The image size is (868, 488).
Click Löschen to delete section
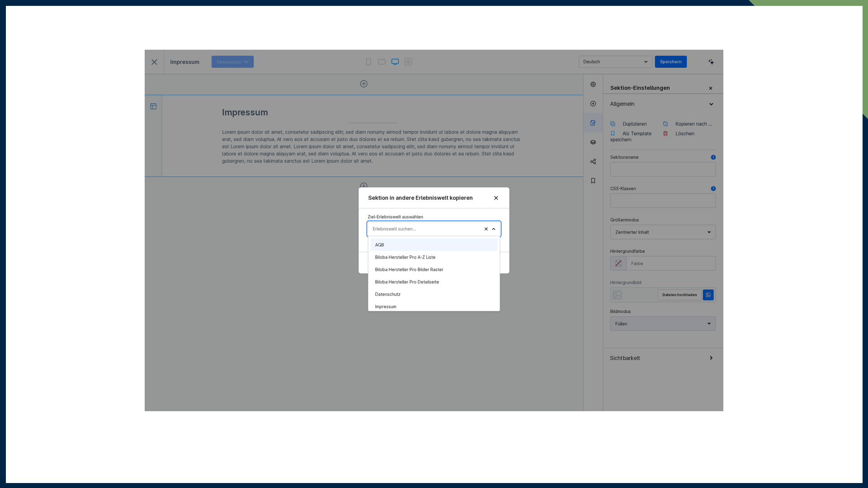click(x=679, y=134)
